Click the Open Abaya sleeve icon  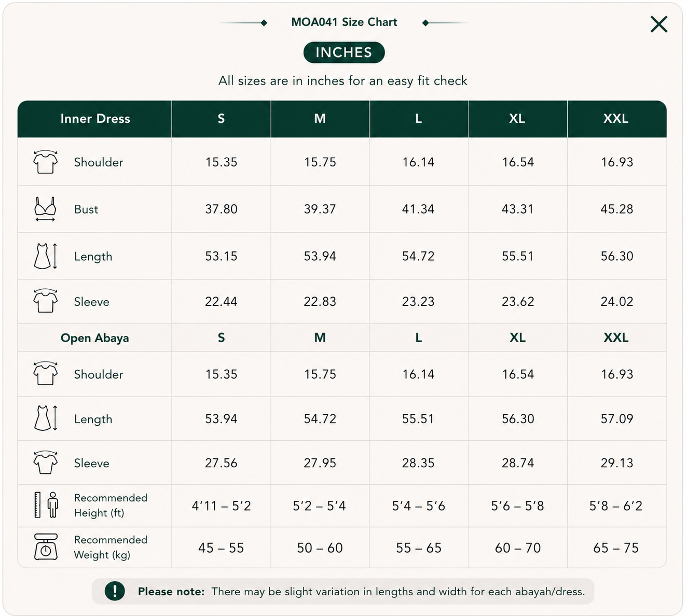[x=46, y=463]
